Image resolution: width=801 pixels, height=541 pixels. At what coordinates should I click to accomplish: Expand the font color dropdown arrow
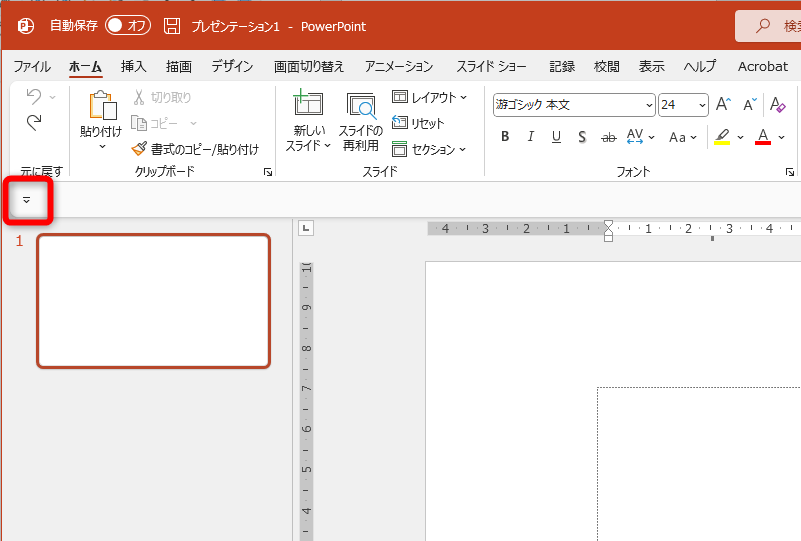(x=782, y=137)
